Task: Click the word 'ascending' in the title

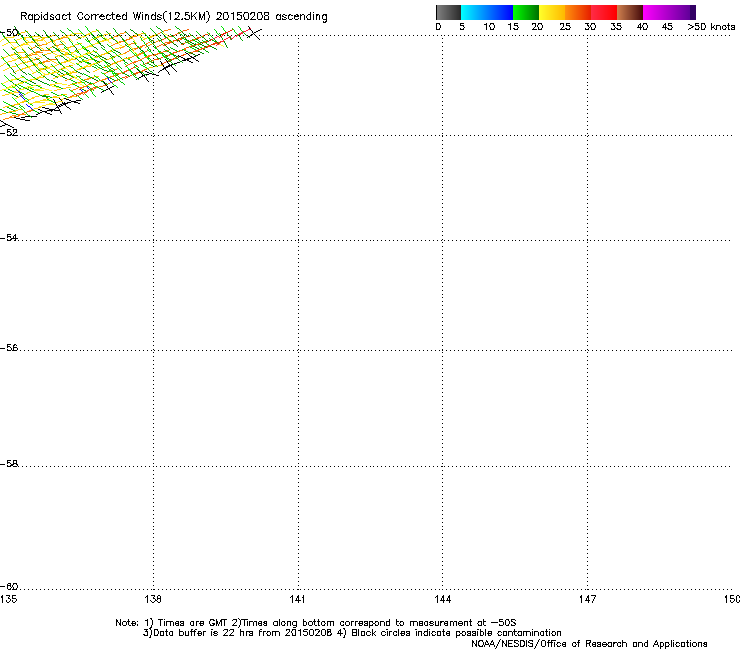Action: click(301, 17)
